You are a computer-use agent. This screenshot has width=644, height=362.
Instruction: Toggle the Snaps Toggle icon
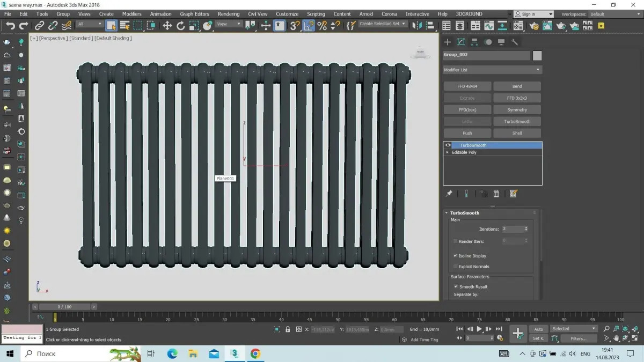[x=295, y=25]
